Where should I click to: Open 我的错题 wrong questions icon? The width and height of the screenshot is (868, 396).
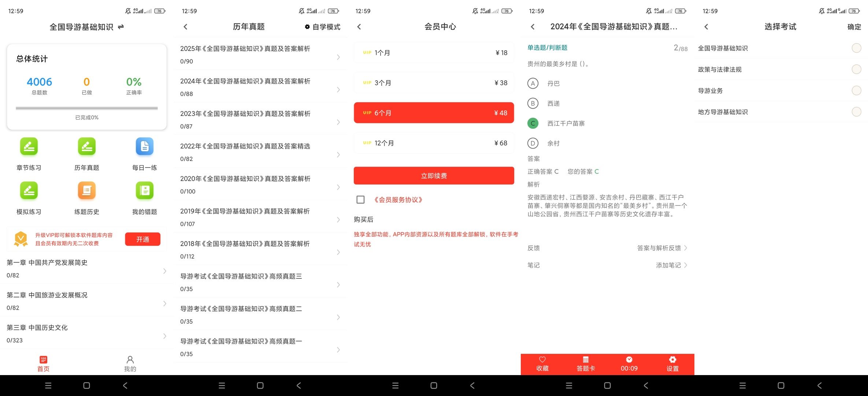145,191
